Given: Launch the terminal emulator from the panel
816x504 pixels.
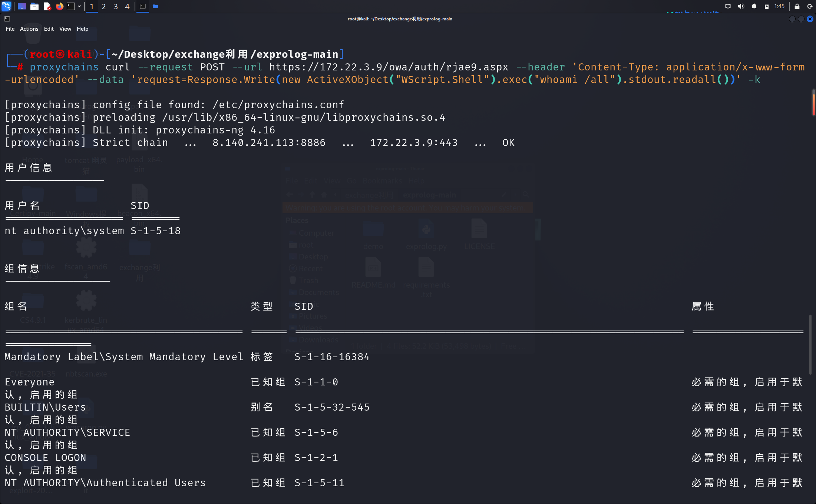Looking at the screenshot, I should [x=71, y=6].
